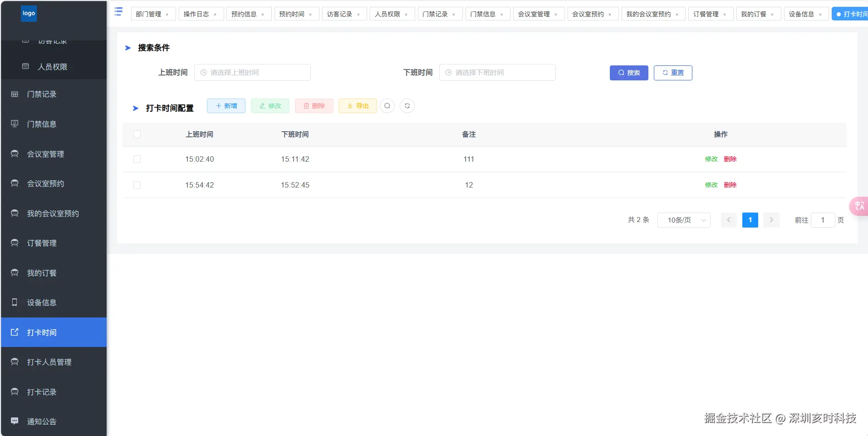
Task: Open the 上班时间 time picker field
Action: click(x=252, y=72)
